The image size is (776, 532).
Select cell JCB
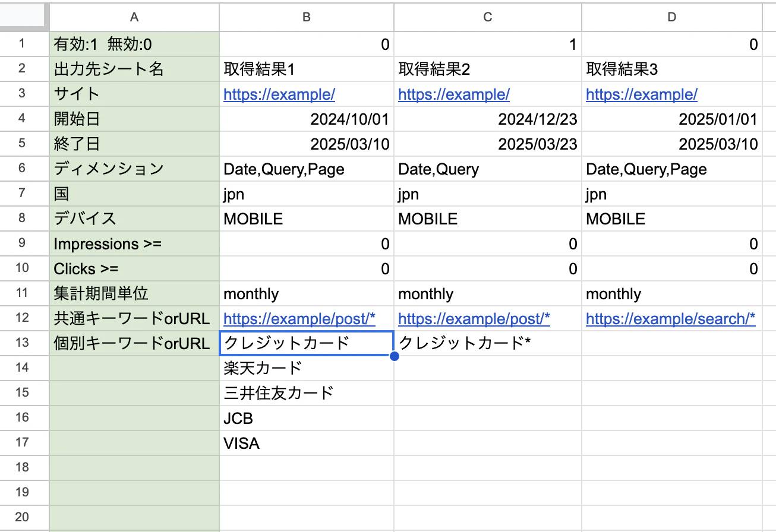pyautogui.click(x=307, y=418)
